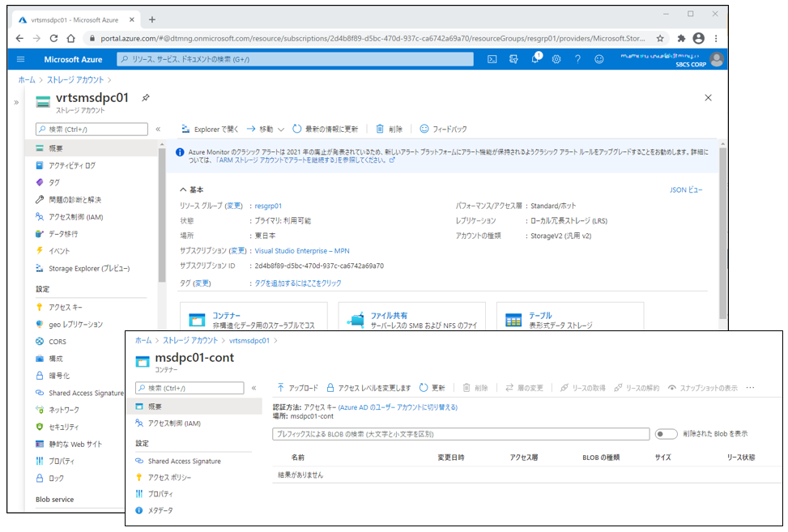This screenshot has height=532, width=788.
Task: Click タグを追加するにはここをクリック link
Action: click(298, 283)
